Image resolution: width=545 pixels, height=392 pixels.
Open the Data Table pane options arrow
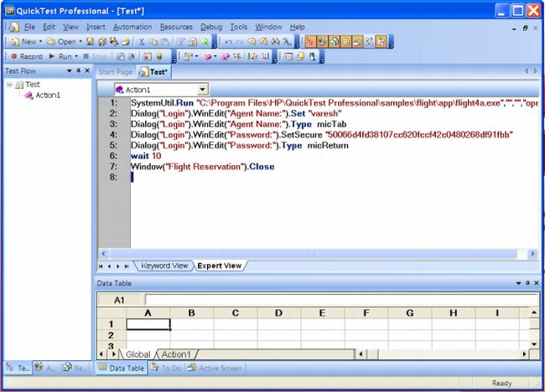pyautogui.click(x=518, y=283)
